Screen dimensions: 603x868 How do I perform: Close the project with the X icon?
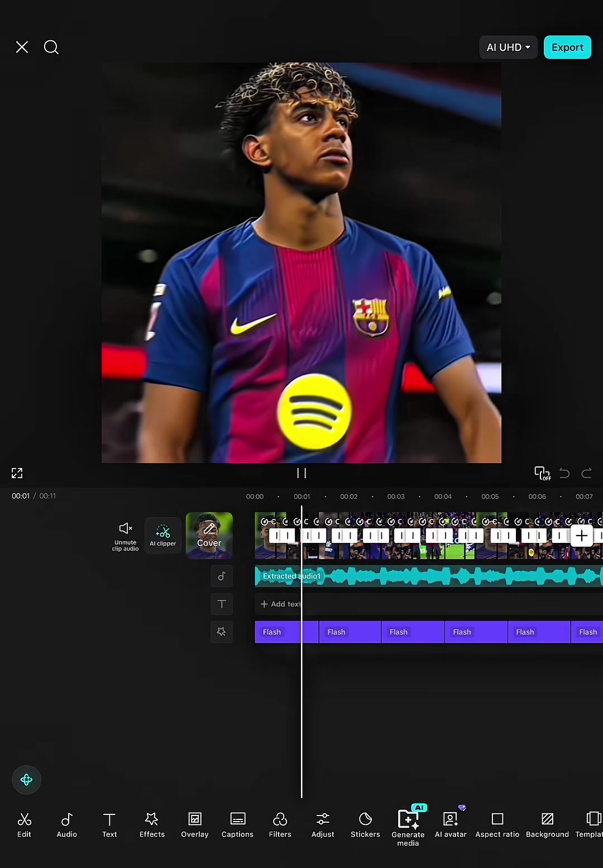(x=22, y=47)
